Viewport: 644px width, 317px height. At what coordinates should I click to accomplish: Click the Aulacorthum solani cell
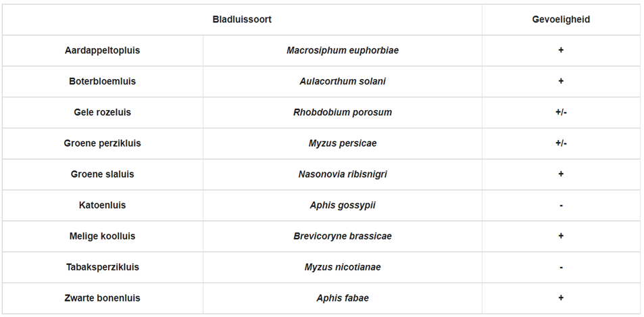point(343,81)
